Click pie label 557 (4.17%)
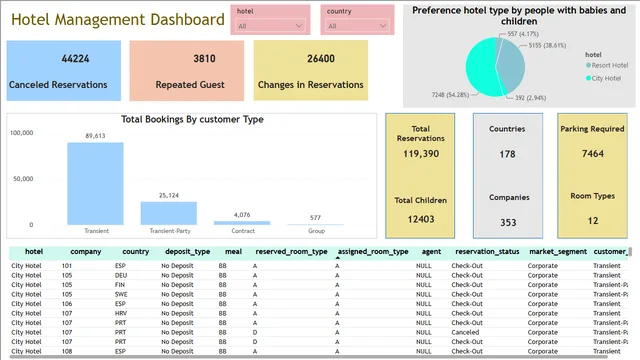Image resolution: width=640 pixels, height=360 pixels. click(x=523, y=34)
